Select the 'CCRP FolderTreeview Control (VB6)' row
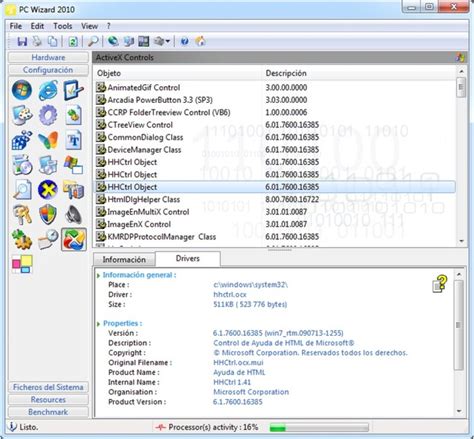Viewport: 474px width, 439px height. (x=275, y=112)
